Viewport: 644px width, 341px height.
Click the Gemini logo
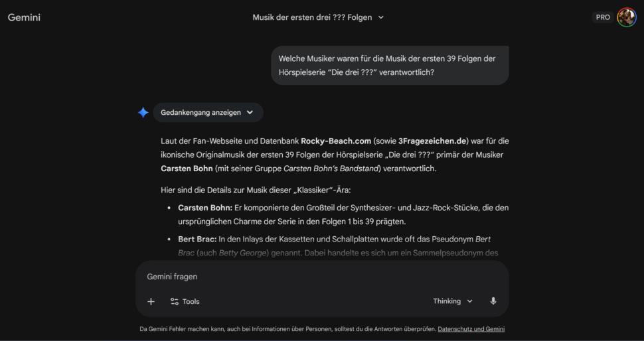tap(24, 17)
